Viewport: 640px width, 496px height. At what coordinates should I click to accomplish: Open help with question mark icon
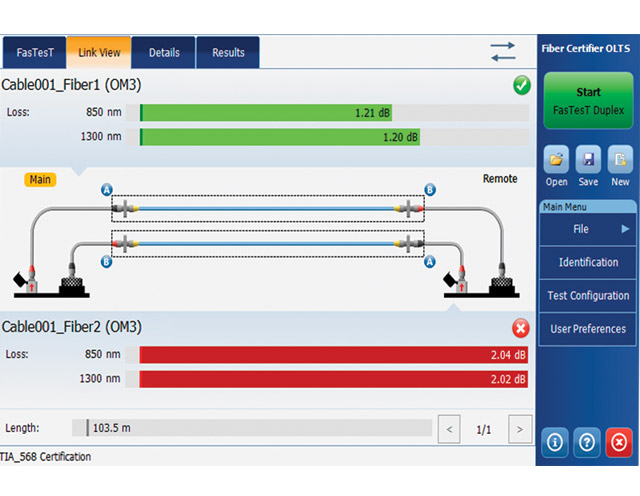pos(587,442)
